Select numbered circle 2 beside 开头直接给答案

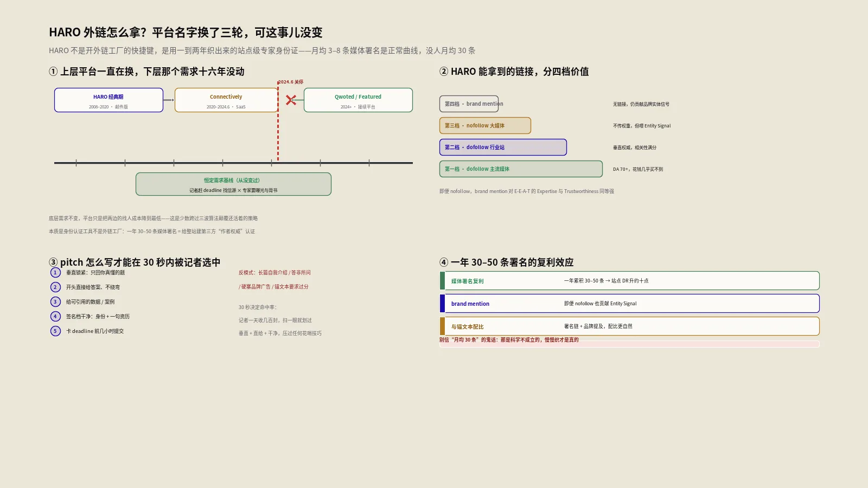pyautogui.click(x=55, y=287)
